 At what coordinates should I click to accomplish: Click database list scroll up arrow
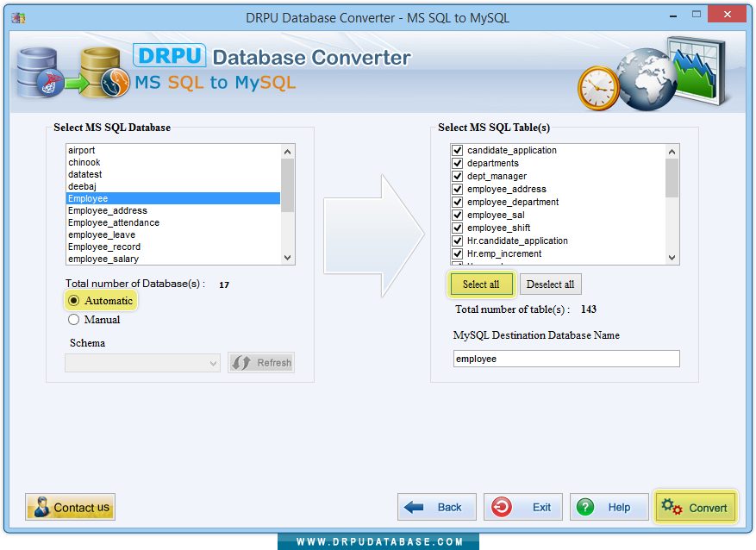point(287,152)
